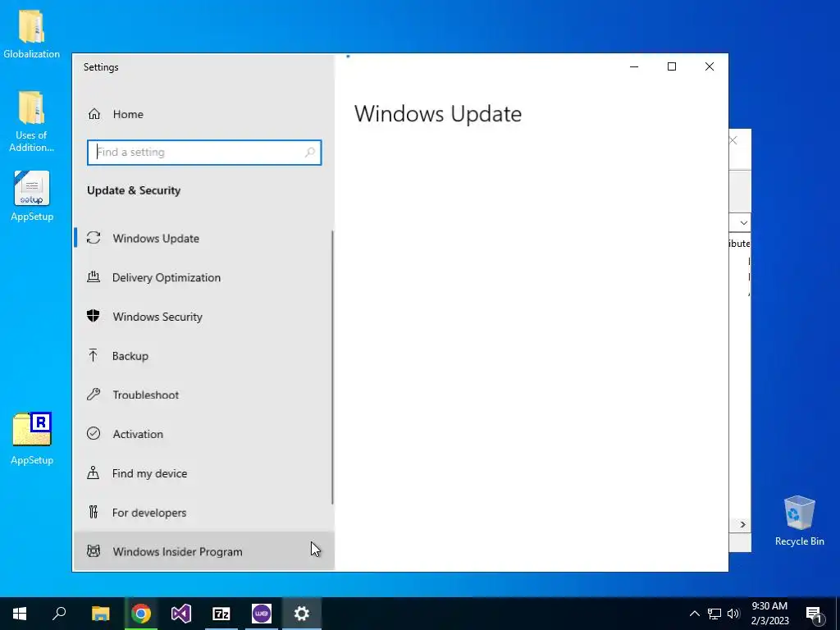Open Delivery Optimization settings
The height and width of the screenshot is (630, 840).
pyautogui.click(x=203, y=277)
